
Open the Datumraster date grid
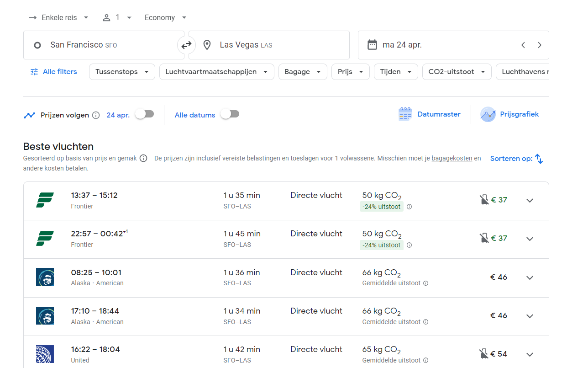click(430, 114)
